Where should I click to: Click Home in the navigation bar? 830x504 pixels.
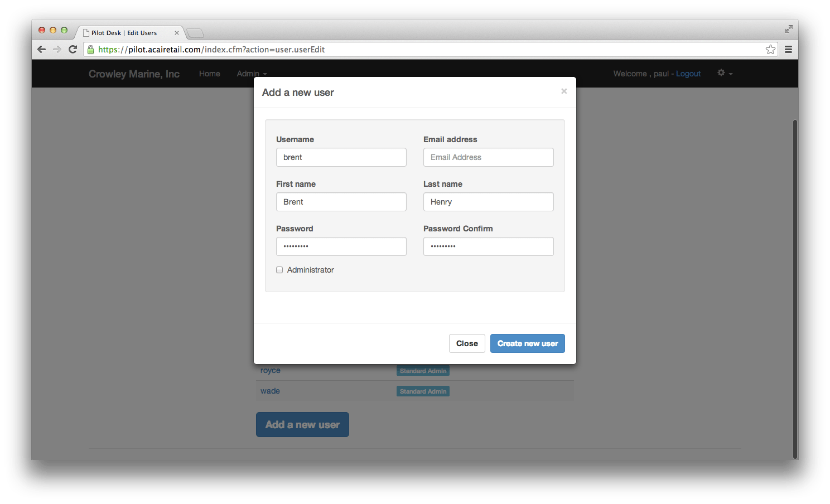coord(209,73)
